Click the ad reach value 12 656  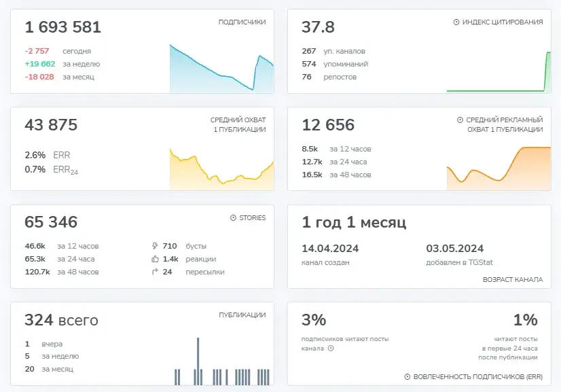click(x=328, y=125)
